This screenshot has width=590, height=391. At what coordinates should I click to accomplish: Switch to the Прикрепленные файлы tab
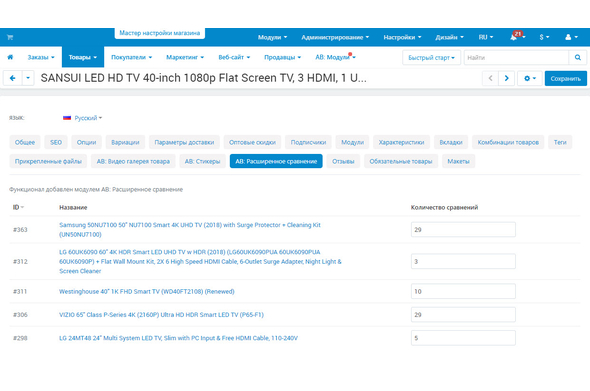click(x=48, y=161)
